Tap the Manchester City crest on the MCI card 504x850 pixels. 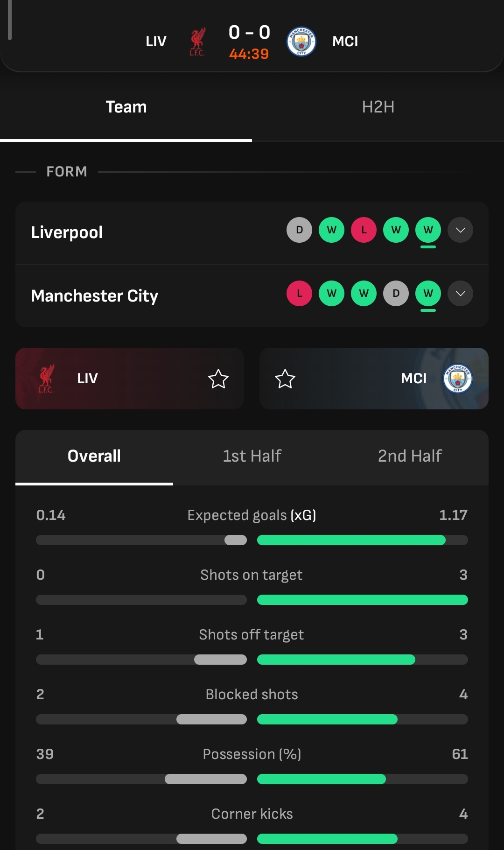pos(458,379)
